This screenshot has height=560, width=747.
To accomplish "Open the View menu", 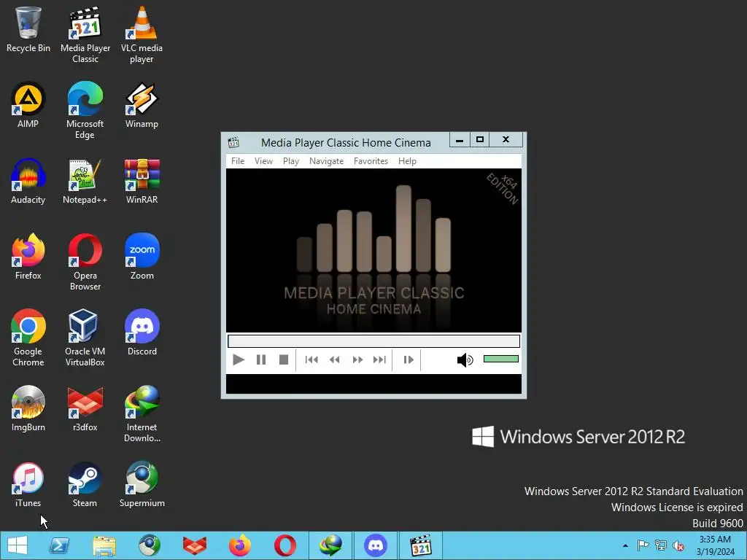I will tap(263, 161).
